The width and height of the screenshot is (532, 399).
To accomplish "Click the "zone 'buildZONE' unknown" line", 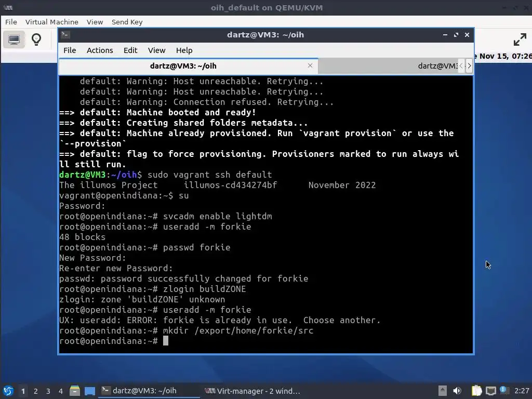I will 142,300.
